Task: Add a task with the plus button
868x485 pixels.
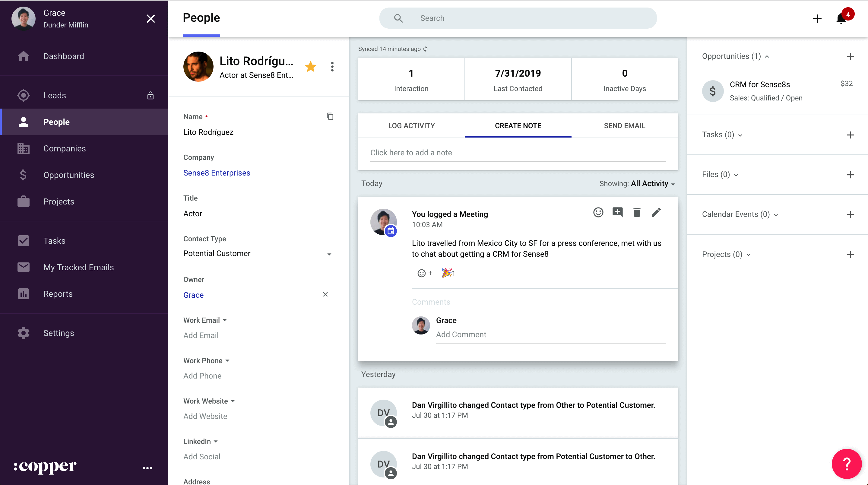Action: pos(850,135)
